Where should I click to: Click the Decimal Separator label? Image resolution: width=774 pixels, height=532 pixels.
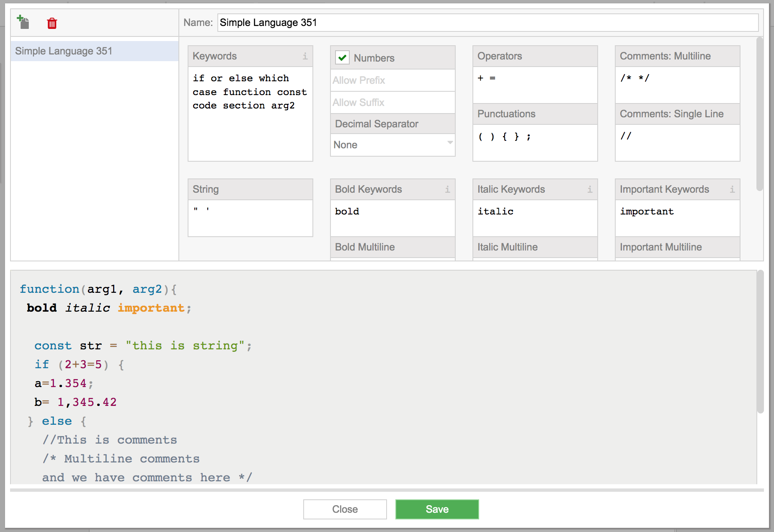point(377,124)
